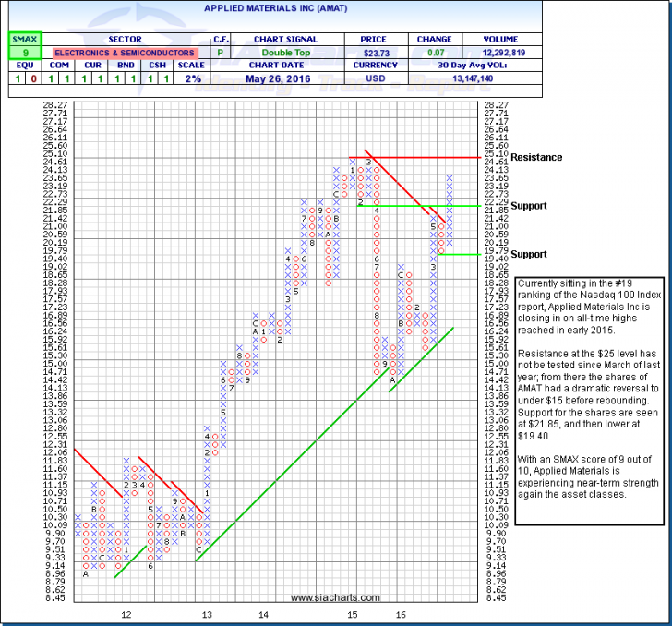This screenshot has width=672, height=626.
Task: Click the siacharts.com watermark link
Action: pos(324,597)
